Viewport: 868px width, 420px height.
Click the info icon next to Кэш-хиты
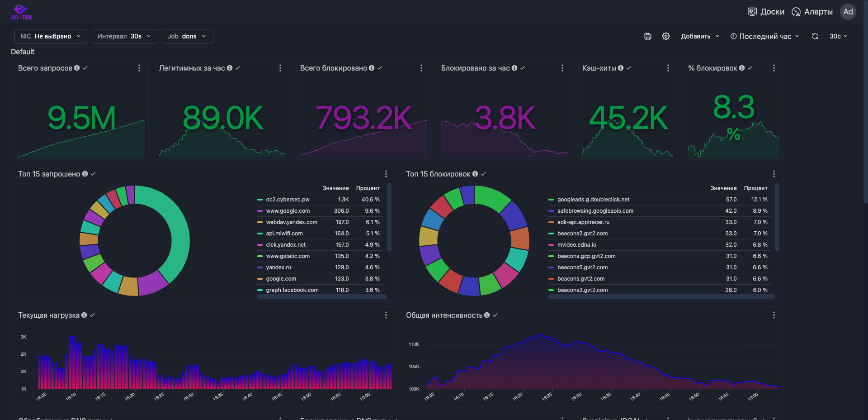pos(621,68)
